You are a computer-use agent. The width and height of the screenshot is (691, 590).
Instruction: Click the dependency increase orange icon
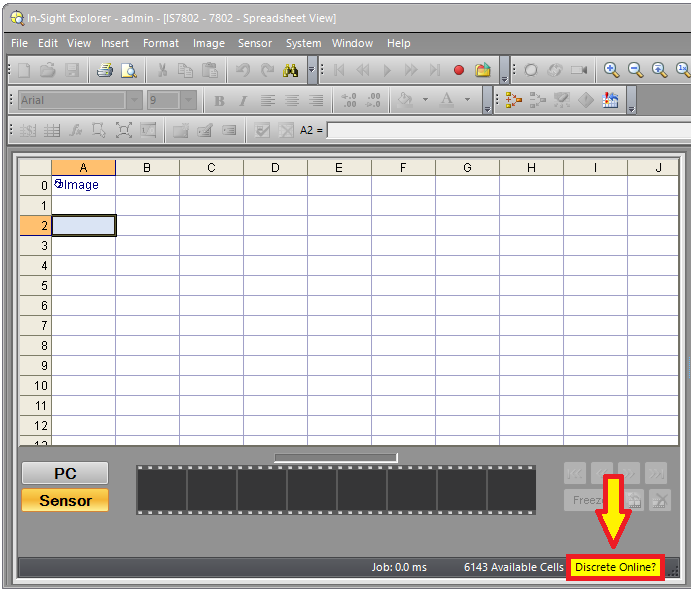pos(513,100)
